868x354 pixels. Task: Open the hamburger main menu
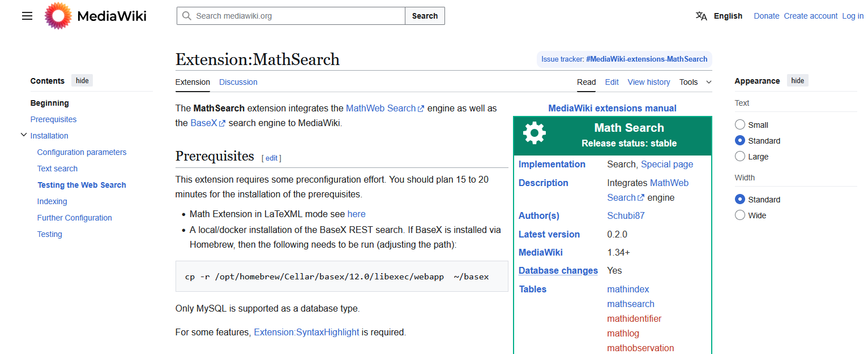[x=27, y=16]
